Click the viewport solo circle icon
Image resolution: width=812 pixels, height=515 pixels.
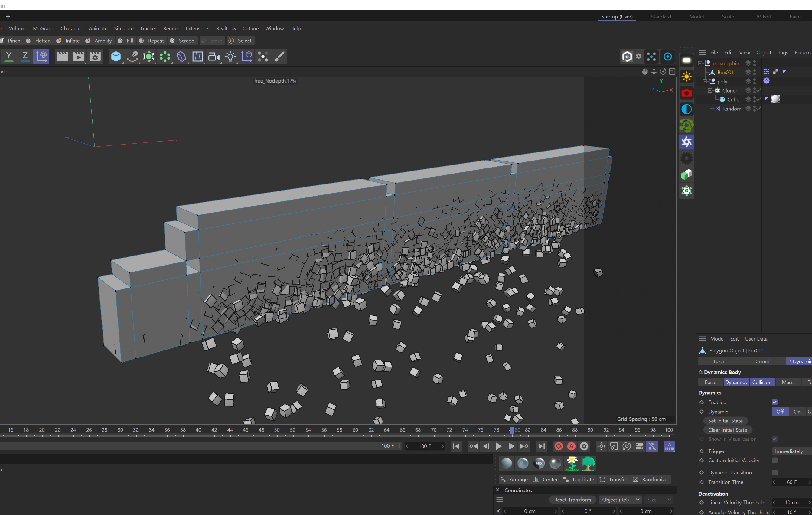(668, 57)
